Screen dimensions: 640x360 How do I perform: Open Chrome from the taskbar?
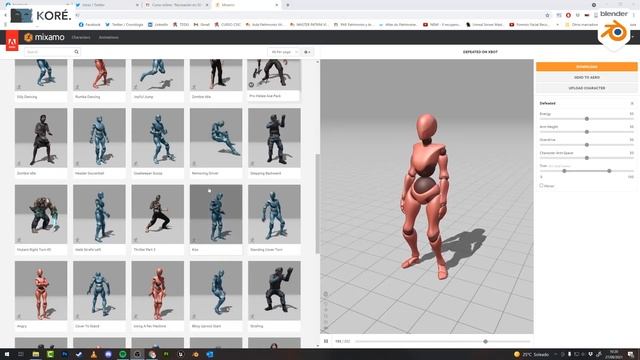point(152,354)
